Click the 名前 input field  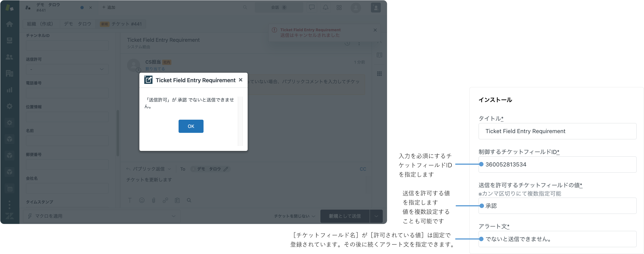click(x=67, y=140)
